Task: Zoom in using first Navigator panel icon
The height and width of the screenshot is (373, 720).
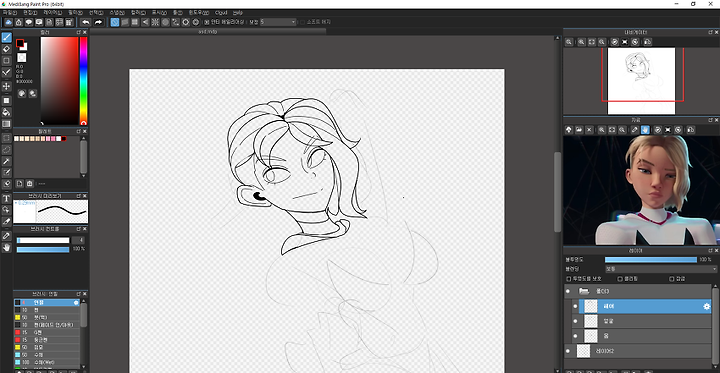Action: click(569, 42)
